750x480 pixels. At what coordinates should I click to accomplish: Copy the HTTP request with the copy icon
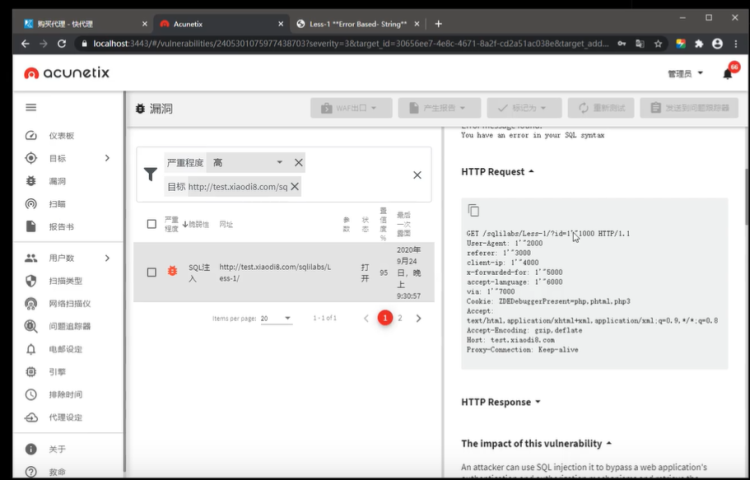coord(473,210)
